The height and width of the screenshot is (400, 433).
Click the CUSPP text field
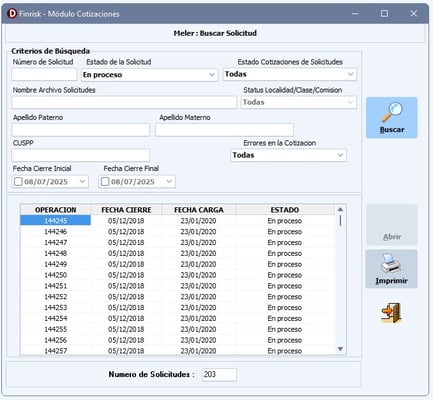[81, 155]
